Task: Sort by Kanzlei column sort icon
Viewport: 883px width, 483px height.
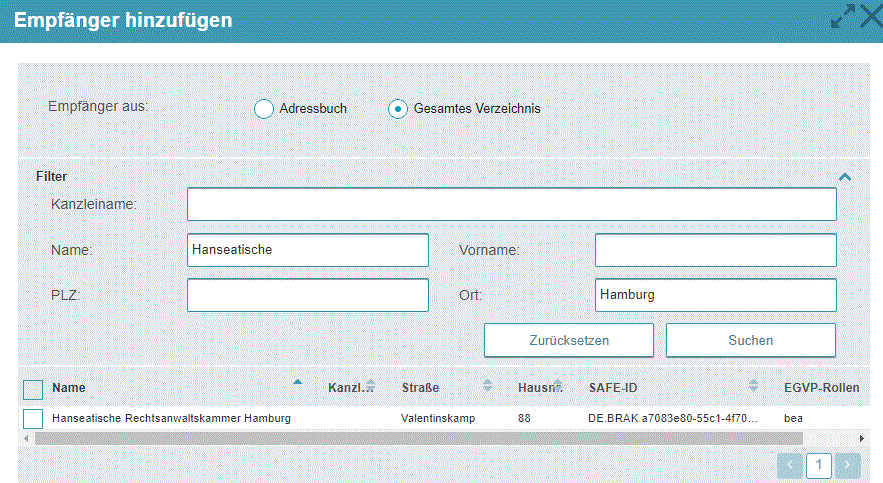Action: [371, 386]
